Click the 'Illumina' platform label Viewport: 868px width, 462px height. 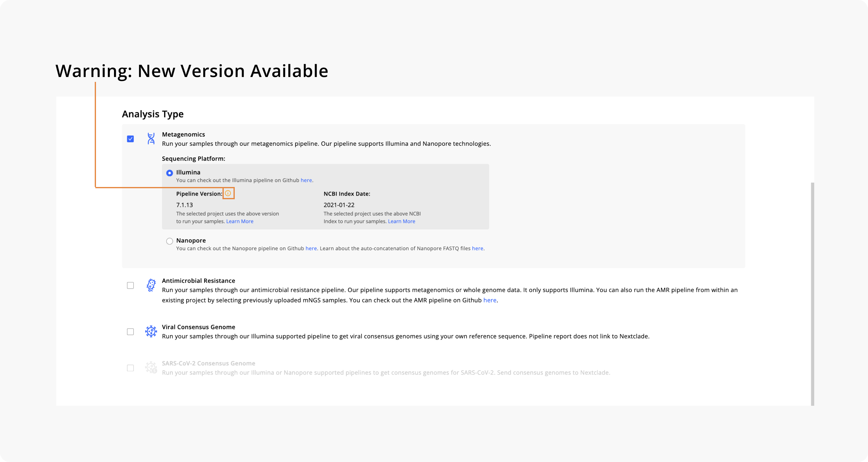pyautogui.click(x=188, y=172)
